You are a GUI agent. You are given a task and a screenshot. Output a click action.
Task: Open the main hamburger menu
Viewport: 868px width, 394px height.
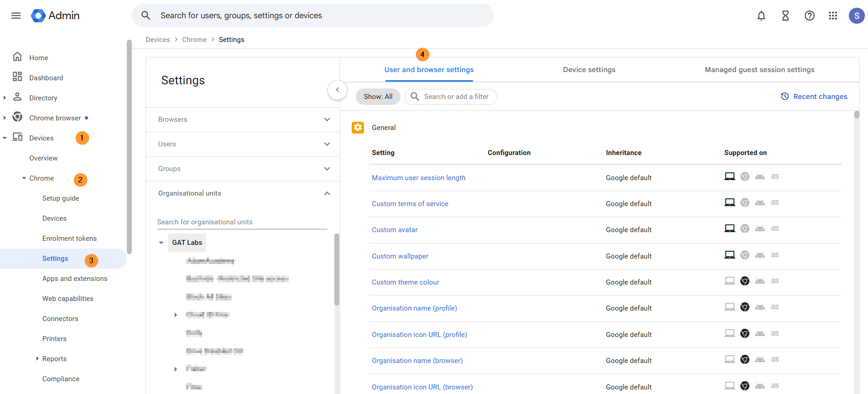point(16,16)
